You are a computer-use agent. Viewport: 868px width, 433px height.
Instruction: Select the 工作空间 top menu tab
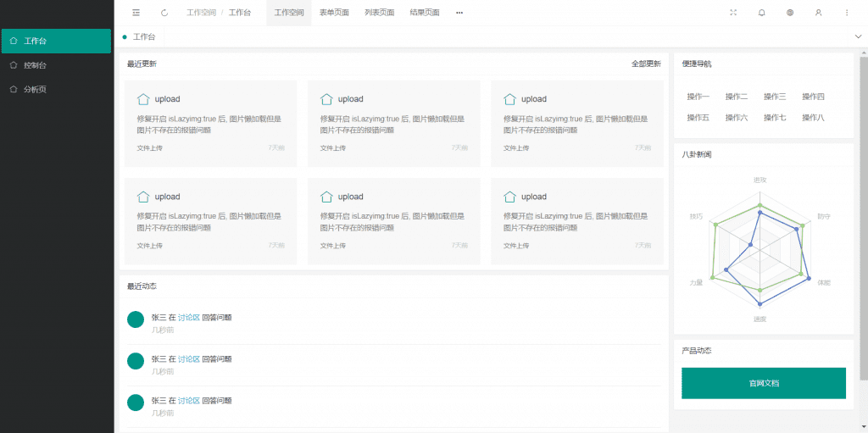[x=289, y=13]
